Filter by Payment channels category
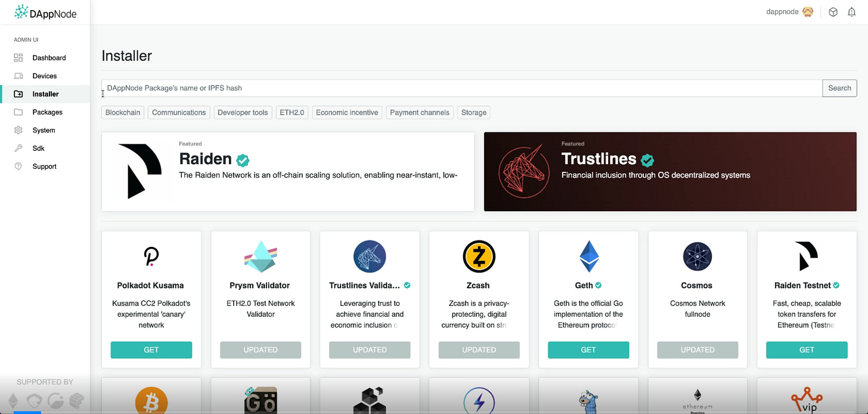 (x=420, y=112)
